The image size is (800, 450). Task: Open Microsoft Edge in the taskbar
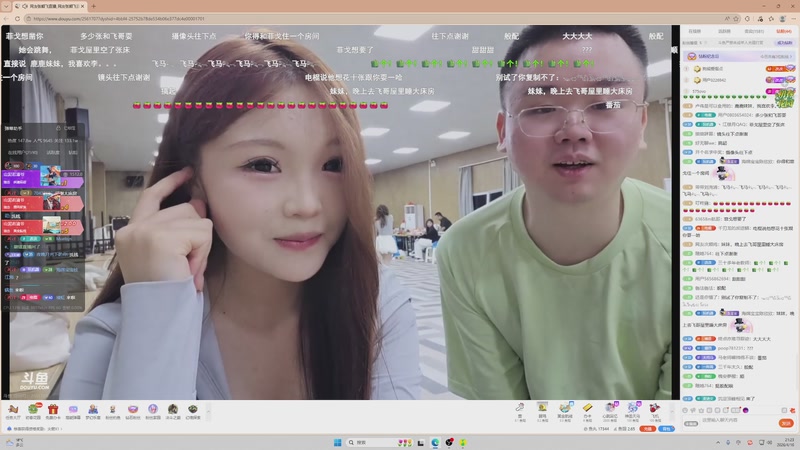pos(435,442)
